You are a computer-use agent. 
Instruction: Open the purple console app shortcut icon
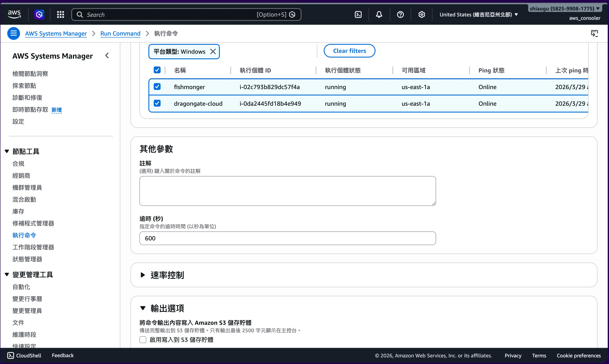click(x=39, y=14)
